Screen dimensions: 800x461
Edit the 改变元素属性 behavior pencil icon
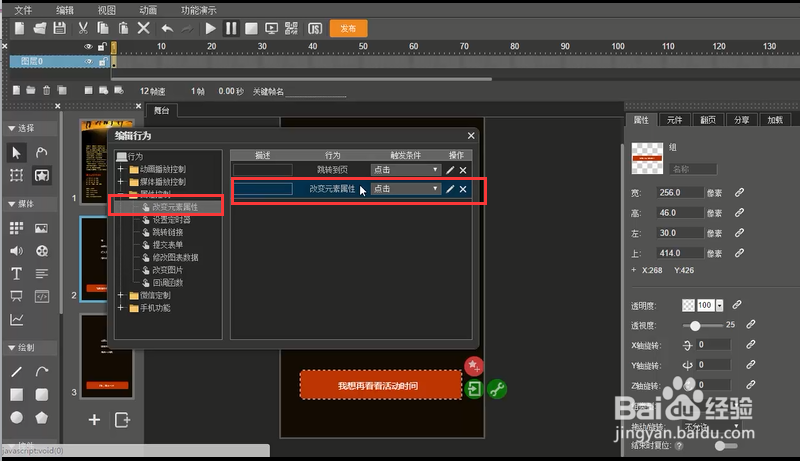click(450, 189)
